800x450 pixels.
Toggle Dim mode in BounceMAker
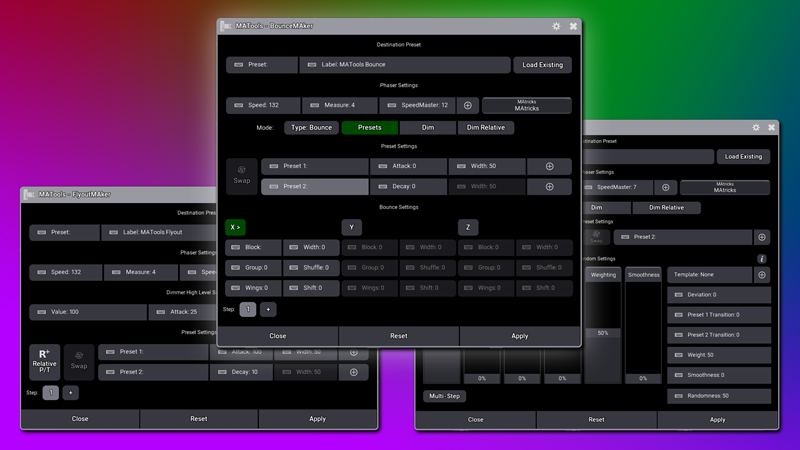click(x=428, y=128)
